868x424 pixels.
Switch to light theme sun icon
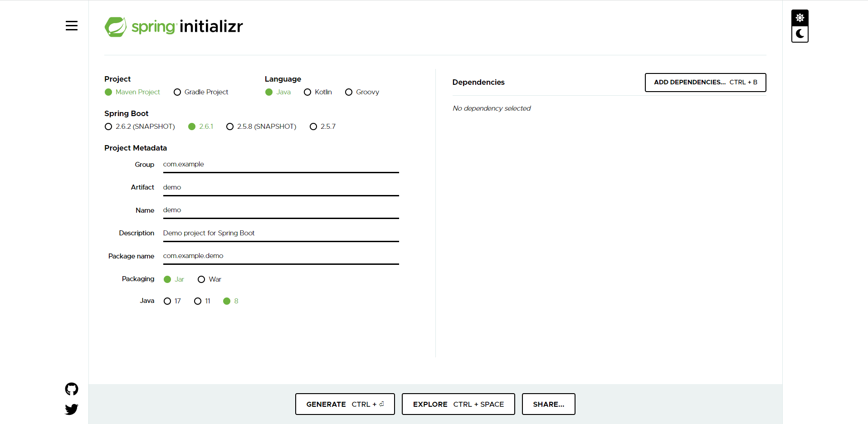(x=800, y=18)
